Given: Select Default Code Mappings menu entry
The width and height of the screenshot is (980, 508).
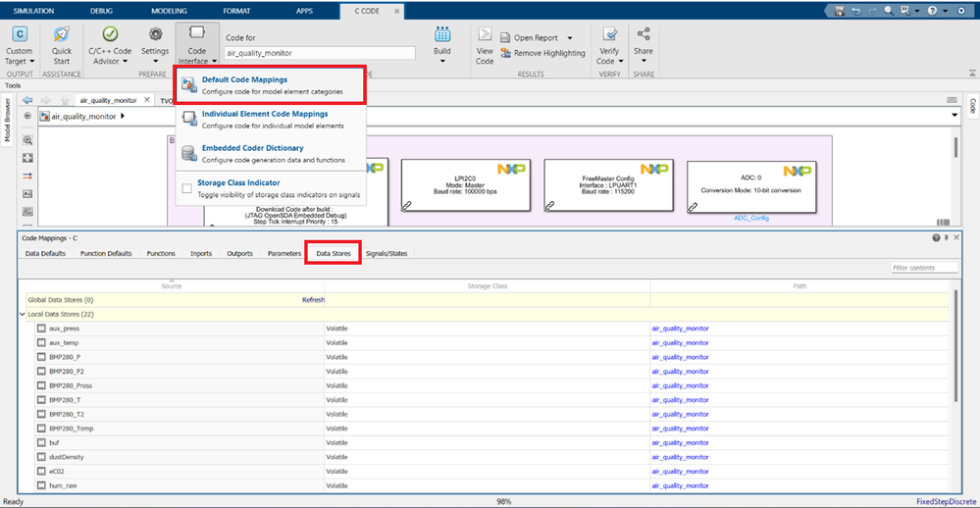Looking at the screenshot, I should tap(272, 85).
